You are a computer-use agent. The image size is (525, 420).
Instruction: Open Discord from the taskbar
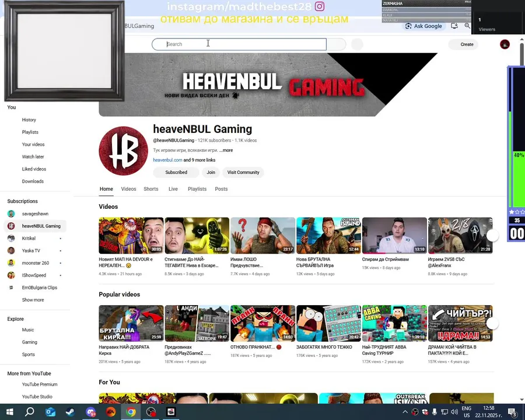coord(91,412)
